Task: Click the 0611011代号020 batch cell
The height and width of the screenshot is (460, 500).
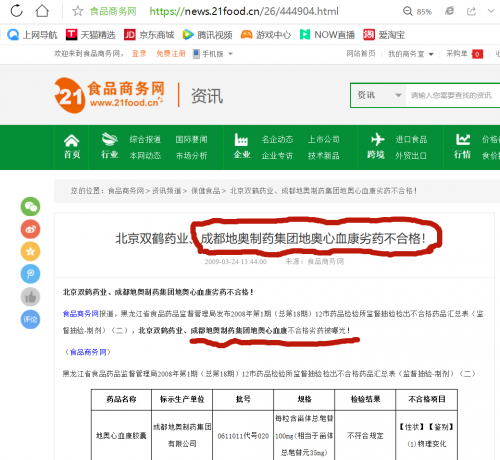Action: pyautogui.click(x=243, y=436)
